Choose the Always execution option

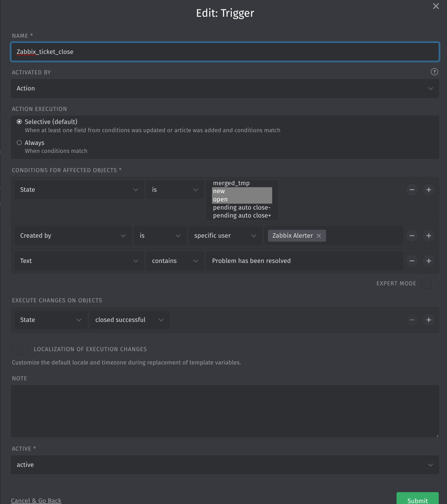[x=19, y=143]
